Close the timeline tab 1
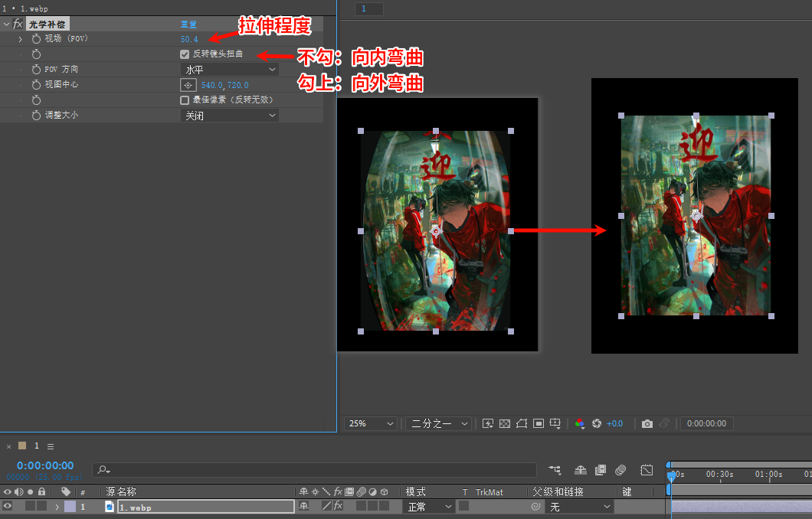Image resolution: width=812 pixels, height=519 pixels. (8, 446)
